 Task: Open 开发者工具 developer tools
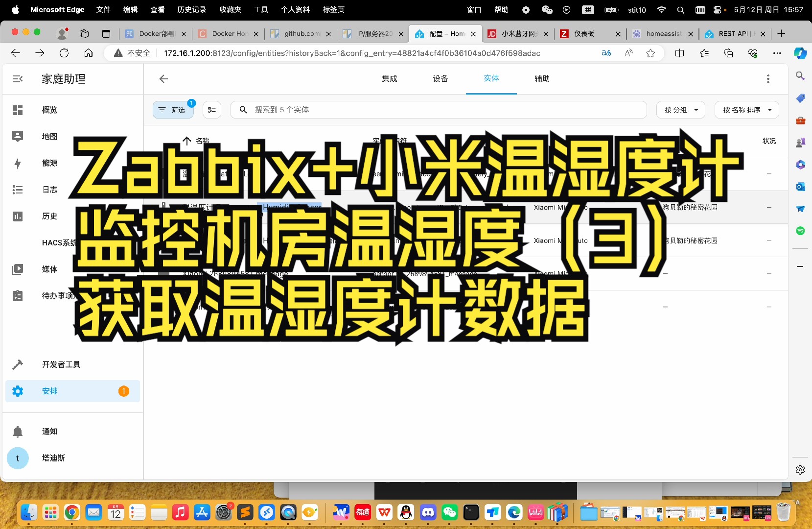[72, 364]
